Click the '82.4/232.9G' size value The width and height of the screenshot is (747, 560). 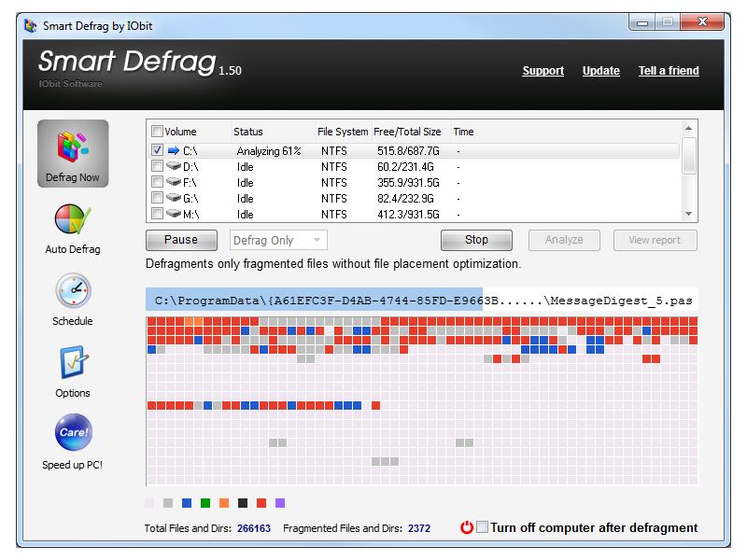coord(405,198)
